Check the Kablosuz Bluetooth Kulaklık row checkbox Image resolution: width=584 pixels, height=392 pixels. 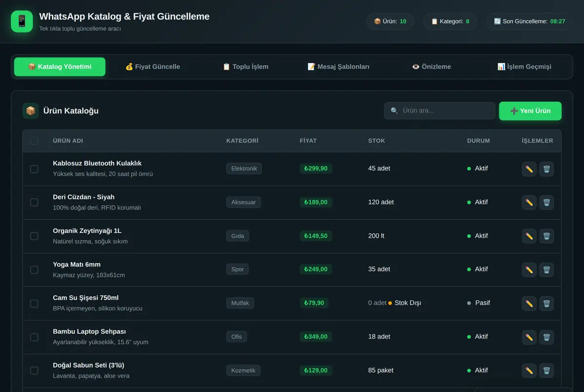click(x=34, y=169)
